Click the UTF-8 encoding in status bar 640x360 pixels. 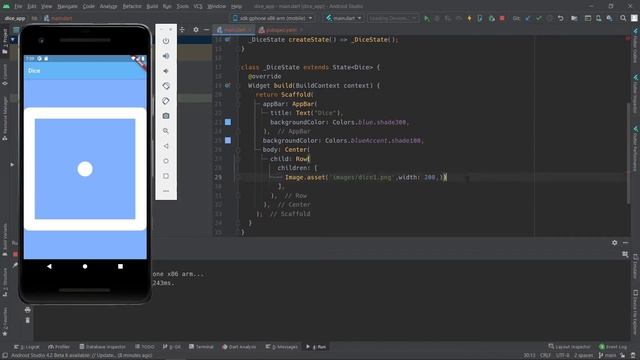tap(562, 356)
